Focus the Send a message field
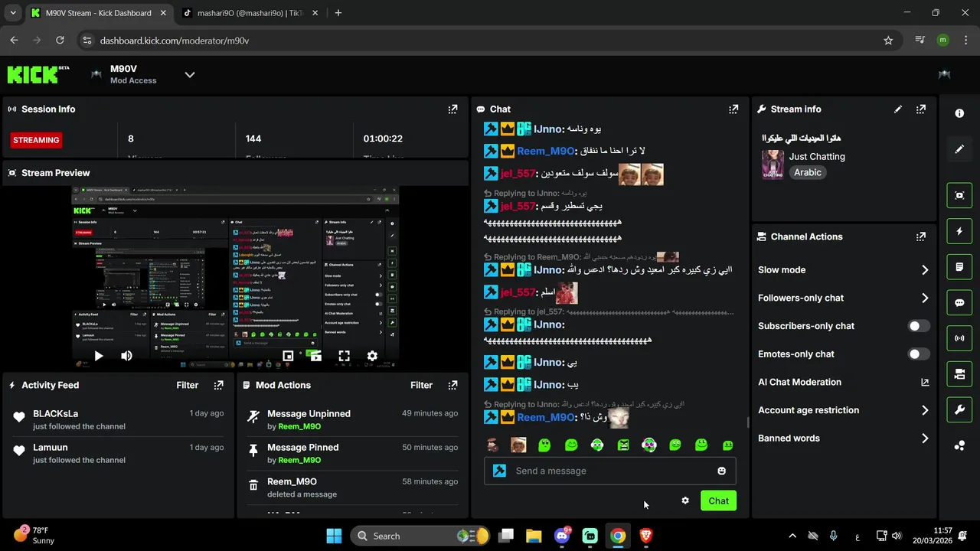 pyautogui.click(x=609, y=471)
